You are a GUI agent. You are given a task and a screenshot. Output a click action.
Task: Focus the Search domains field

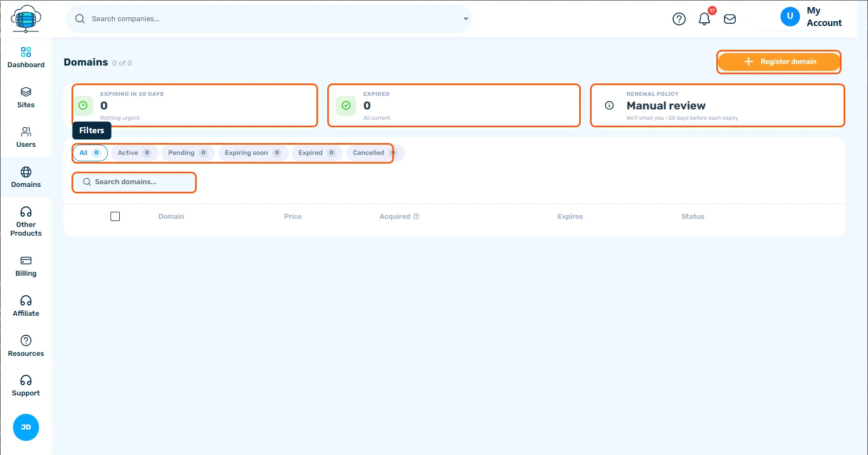(134, 182)
